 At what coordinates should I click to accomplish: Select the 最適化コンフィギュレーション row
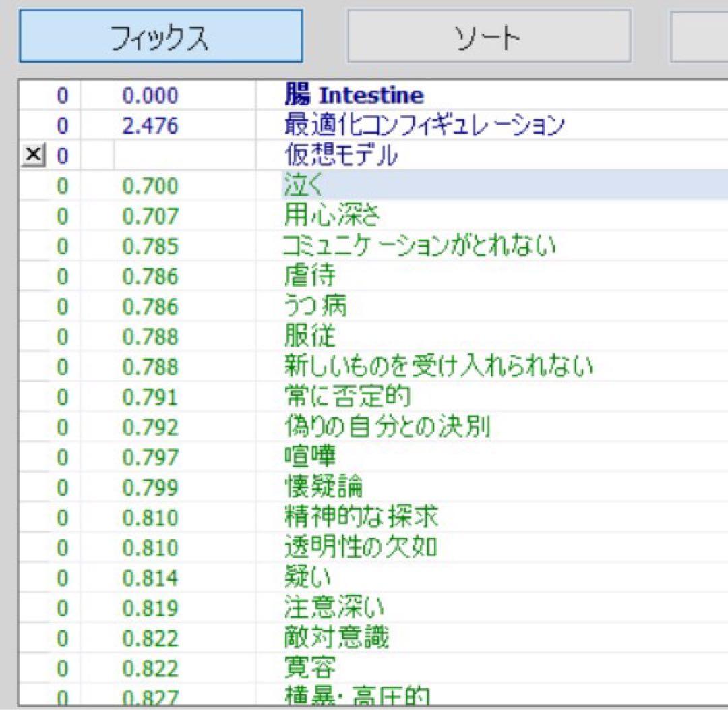(x=424, y=125)
